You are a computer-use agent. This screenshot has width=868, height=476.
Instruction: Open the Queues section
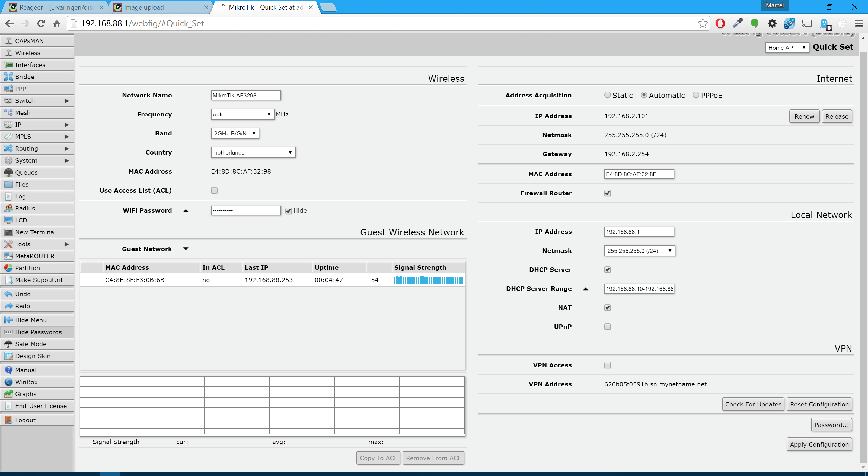(37, 172)
